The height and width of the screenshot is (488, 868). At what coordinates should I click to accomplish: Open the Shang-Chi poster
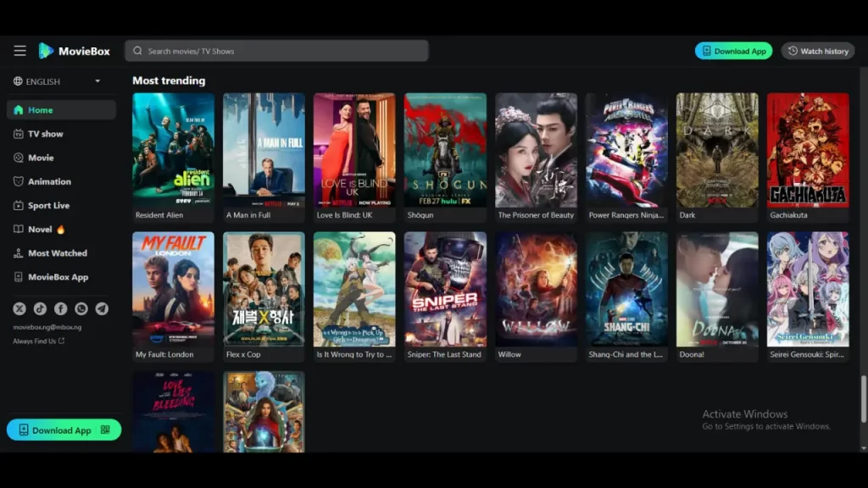click(x=626, y=290)
